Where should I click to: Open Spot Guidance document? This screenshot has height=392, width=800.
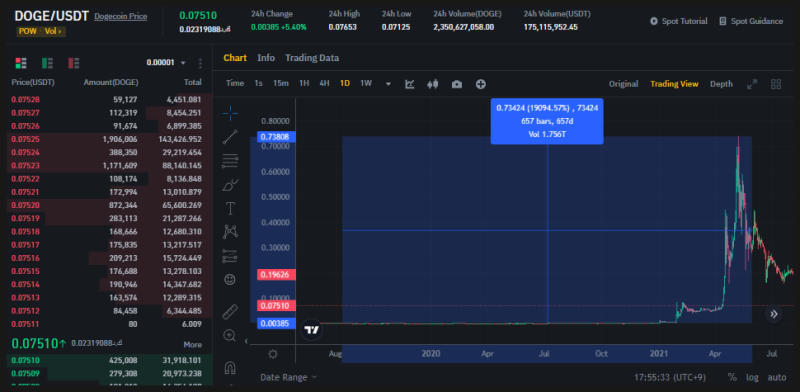click(751, 21)
